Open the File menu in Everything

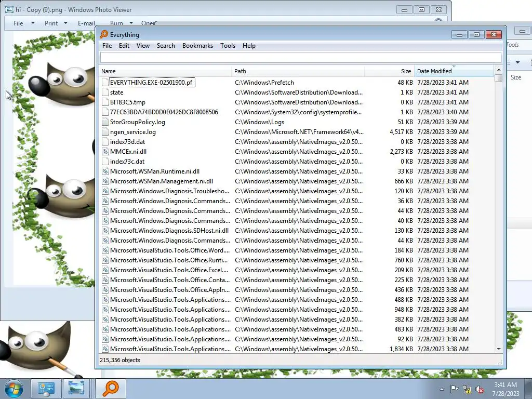pos(107,46)
